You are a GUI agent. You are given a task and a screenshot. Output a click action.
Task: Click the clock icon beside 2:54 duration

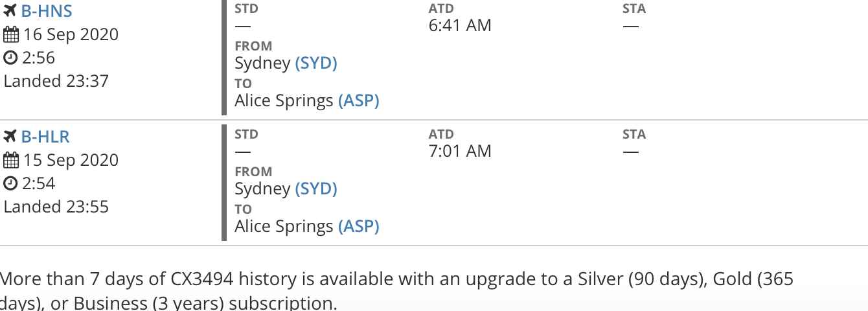pos(10,183)
